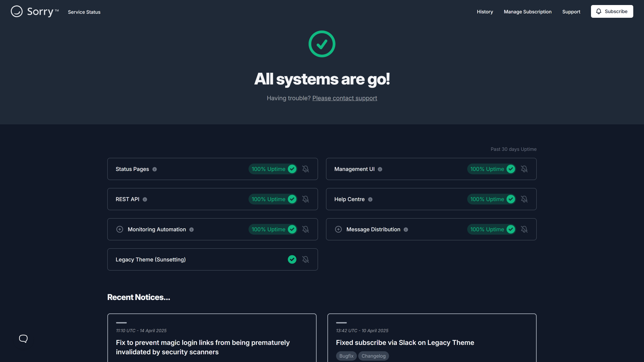Toggle notifications bell for Help Centre
The height and width of the screenshot is (362, 644).
click(524, 199)
